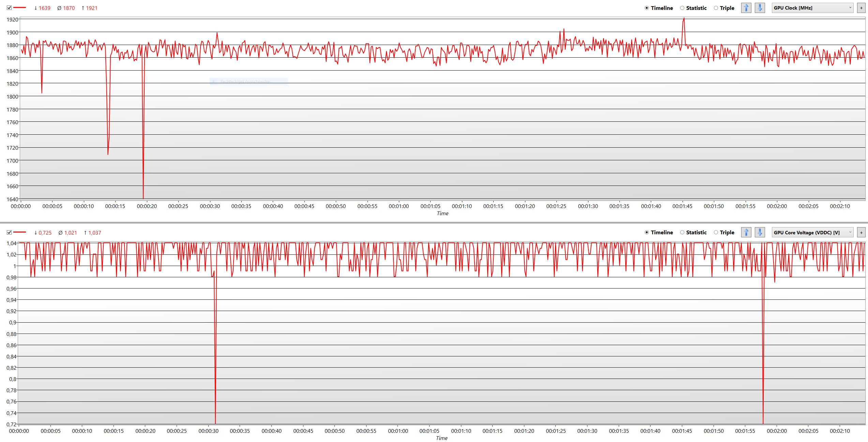
Task: Click the up arrow in GPU Clock panel
Action: pos(746,8)
